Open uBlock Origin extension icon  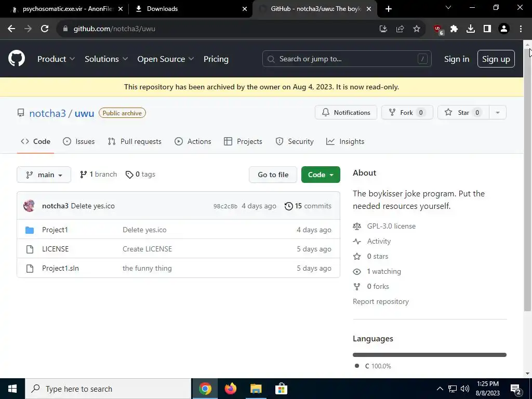click(438, 30)
